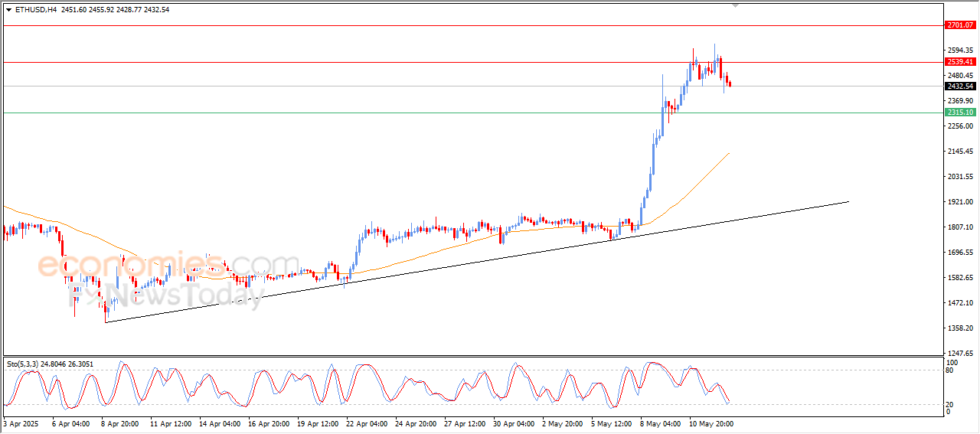This screenshot has width=980, height=434.
Task: Click the stochastic scale value 100
Action: pyautogui.click(x=952, y=363)
